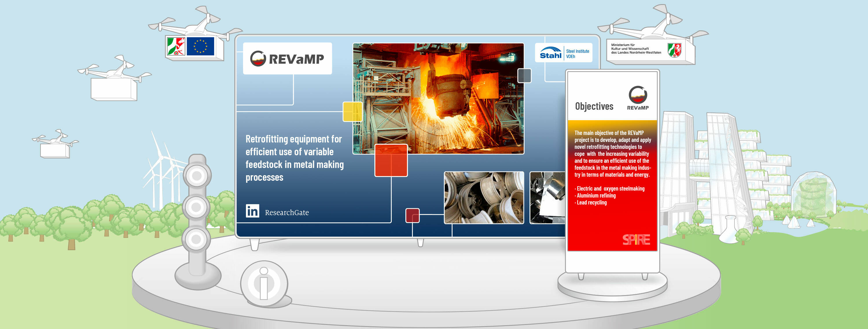Click the REVaMP logo on main screen
868x329 pixels.
coord(287,59)
